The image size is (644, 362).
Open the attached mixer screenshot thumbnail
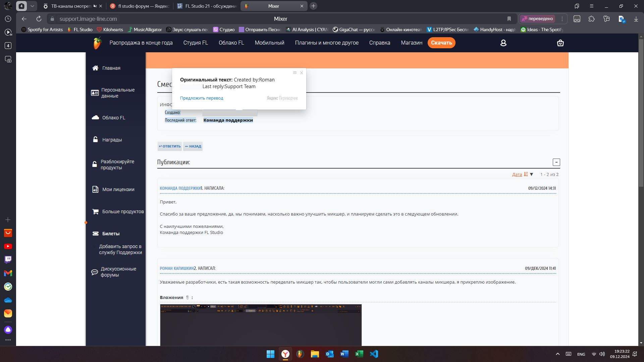261,325
